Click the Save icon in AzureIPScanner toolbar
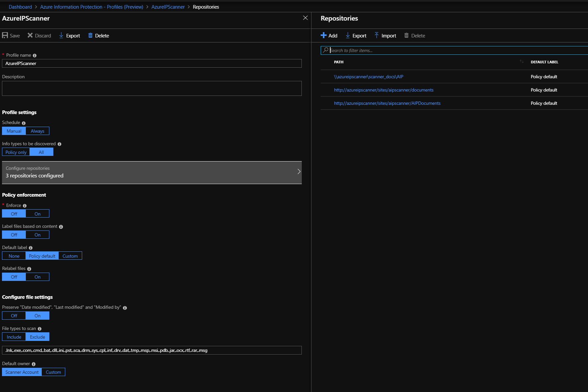 5,35
